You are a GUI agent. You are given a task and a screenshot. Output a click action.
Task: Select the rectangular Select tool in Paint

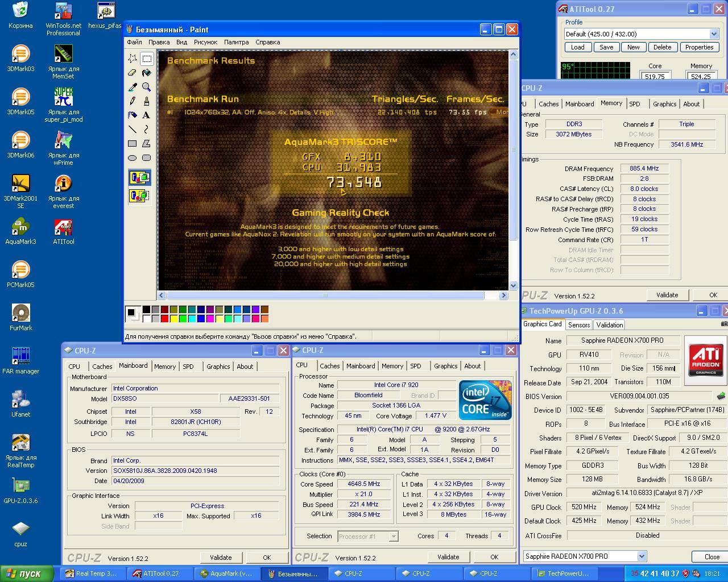147,58
